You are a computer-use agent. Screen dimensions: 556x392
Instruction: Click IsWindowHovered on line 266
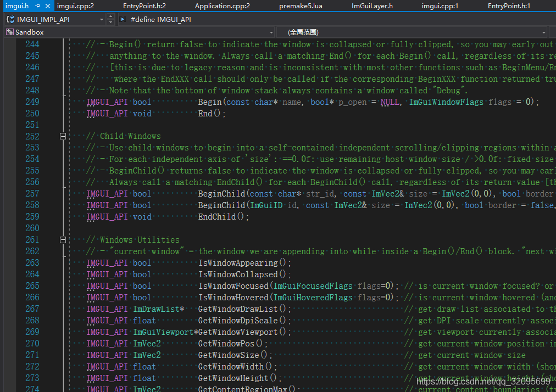[x=233, y=298]
